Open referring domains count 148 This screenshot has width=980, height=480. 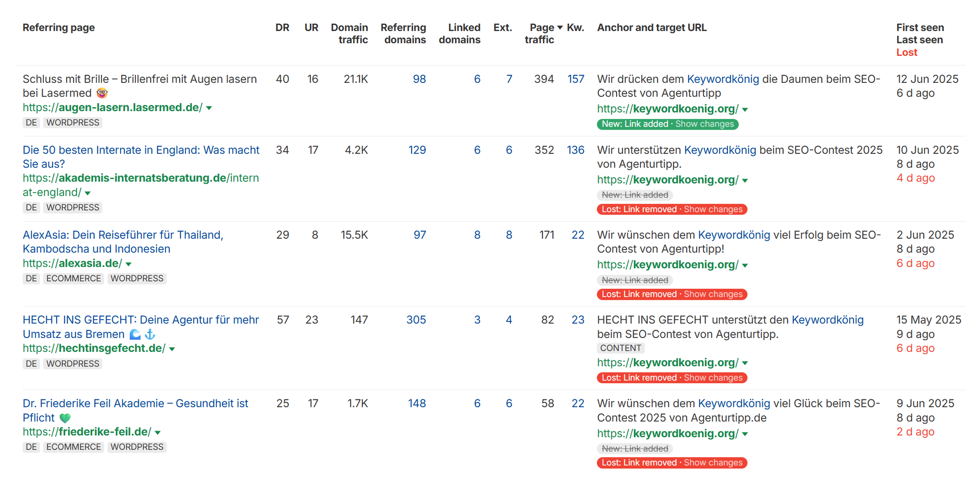(x=417, y=403)
